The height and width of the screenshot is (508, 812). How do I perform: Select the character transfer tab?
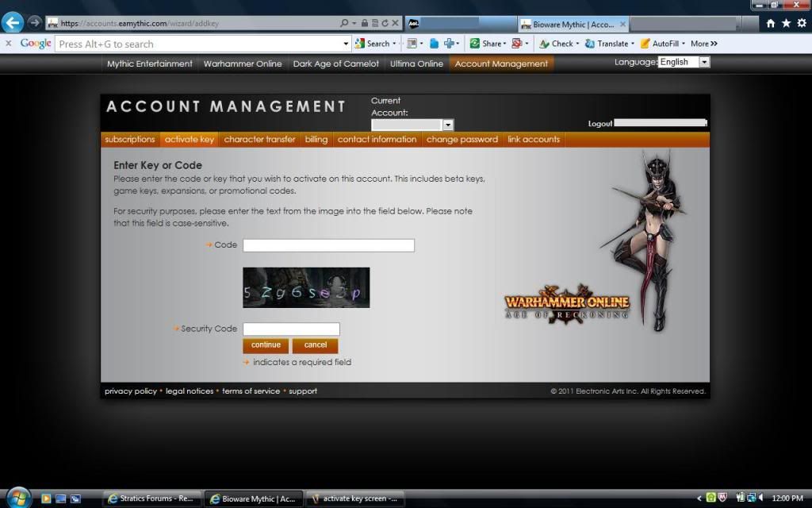[x=259, y=140]
